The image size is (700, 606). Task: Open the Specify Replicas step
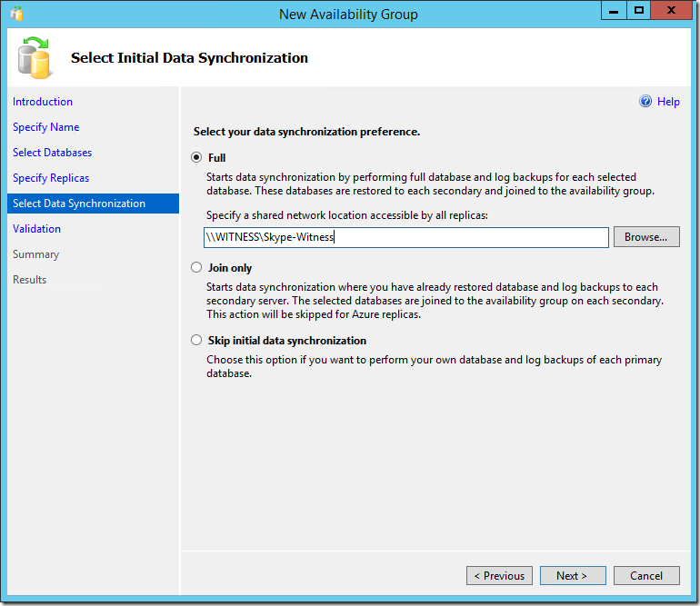[51, 178]
